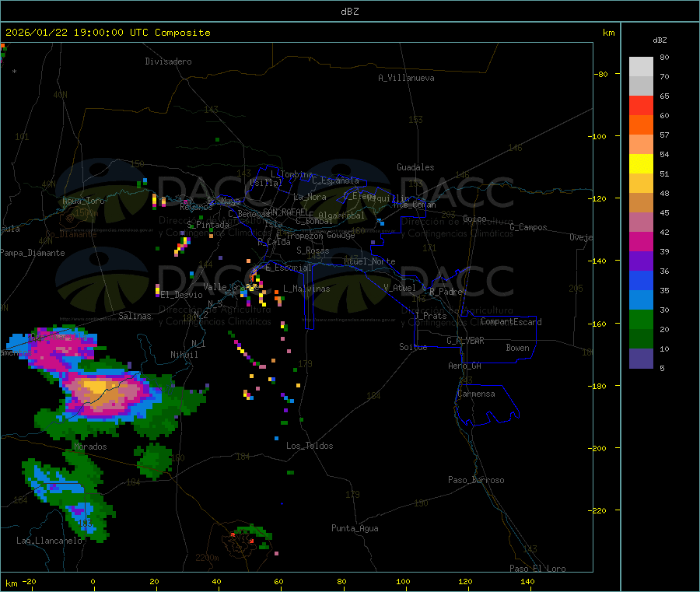The height and width of the screenshot is (592, 700).
Task: Click the 80 dBZ white color swatch
Action: tap(641, 67)
